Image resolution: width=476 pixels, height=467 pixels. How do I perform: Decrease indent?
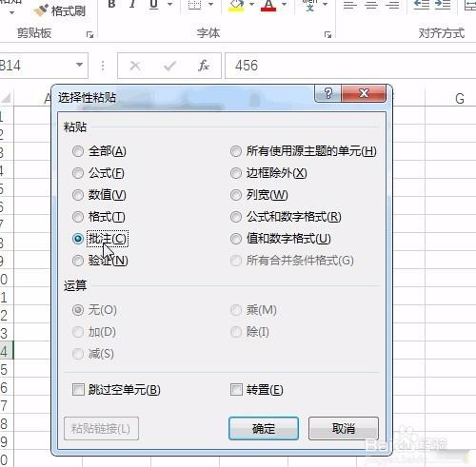pyautogui.click(x=421, y=5)
